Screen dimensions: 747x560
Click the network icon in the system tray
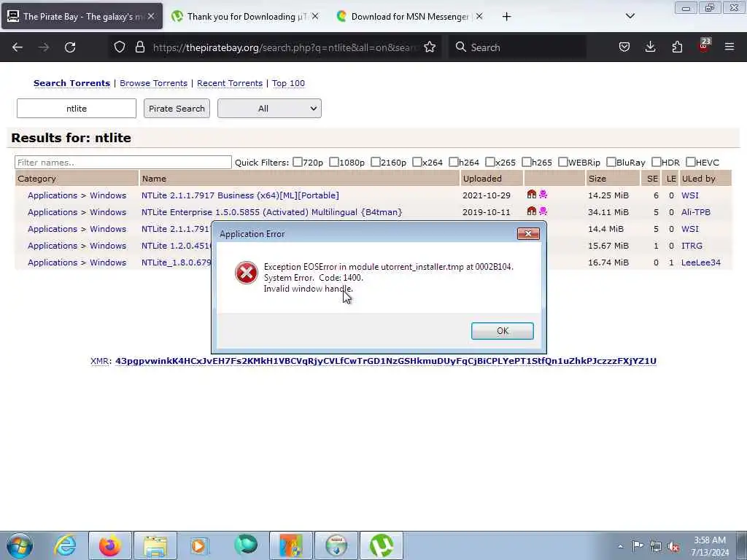tap(656, 547)
